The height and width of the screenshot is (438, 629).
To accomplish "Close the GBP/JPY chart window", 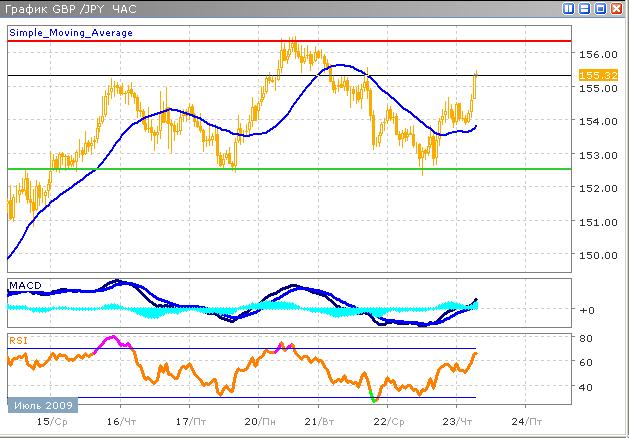I will pos(617,8).
